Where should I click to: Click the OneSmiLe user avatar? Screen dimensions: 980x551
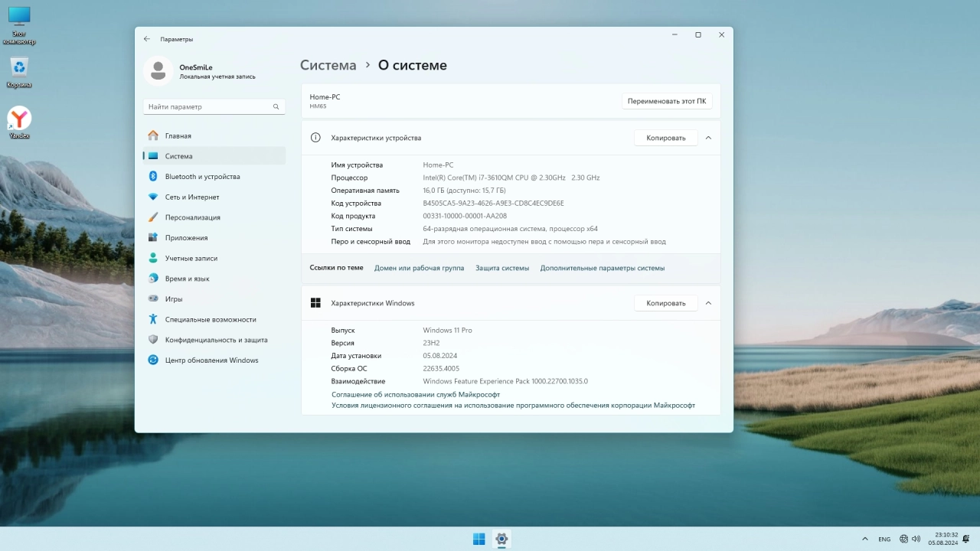click(x=158, y=71)
